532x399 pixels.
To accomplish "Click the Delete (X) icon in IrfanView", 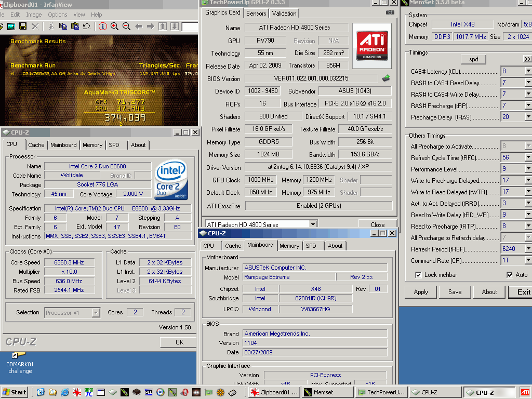I will click(35, 26).
